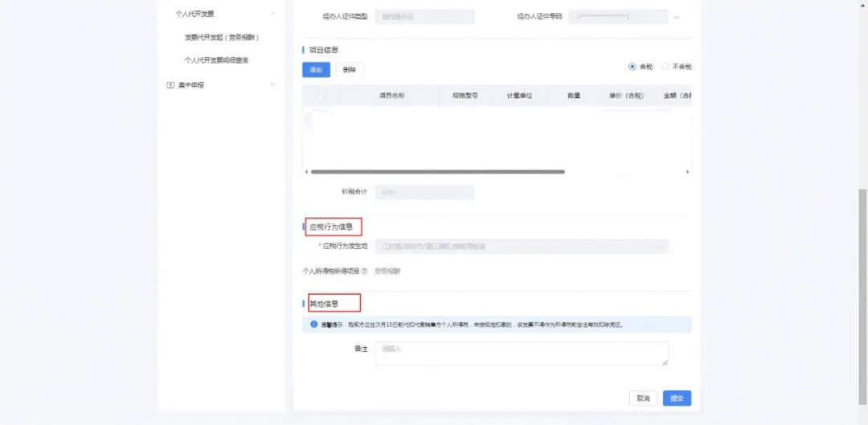Image resolution: width=868 pixels, height=425 pixels.
Task: Open the 应税行为发生地 dropdown
Action: [x=522, y=247]
